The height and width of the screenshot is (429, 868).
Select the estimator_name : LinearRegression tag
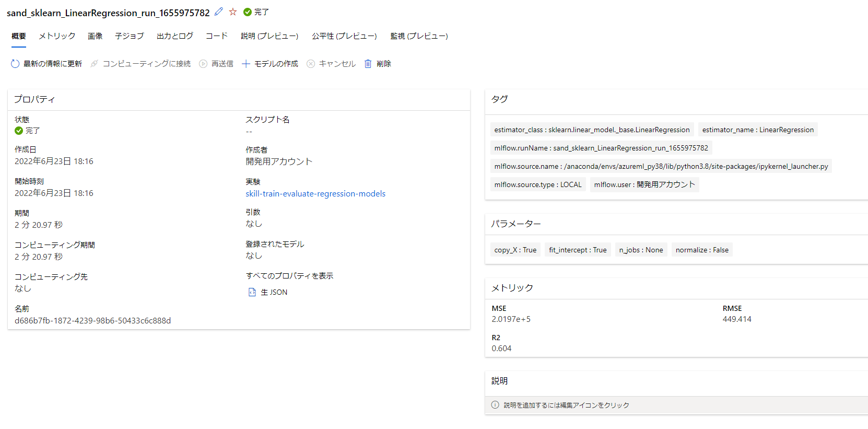[758, 130]
